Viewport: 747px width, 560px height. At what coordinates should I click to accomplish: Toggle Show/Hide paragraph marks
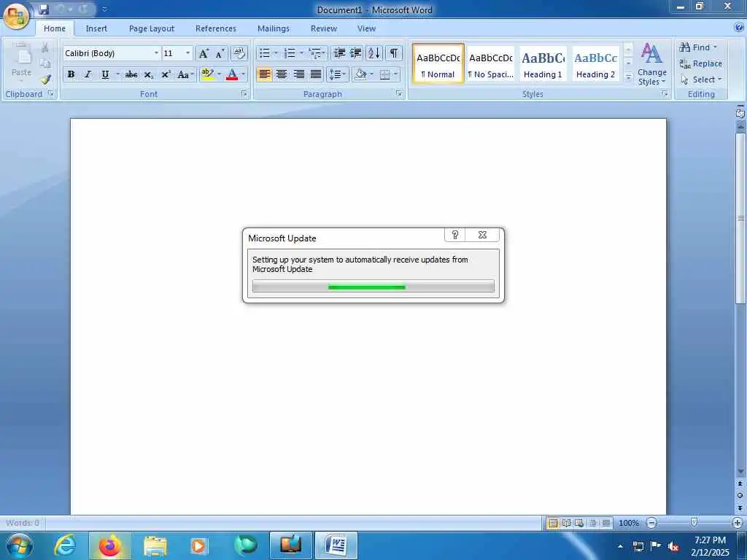[x=393, y=52]
